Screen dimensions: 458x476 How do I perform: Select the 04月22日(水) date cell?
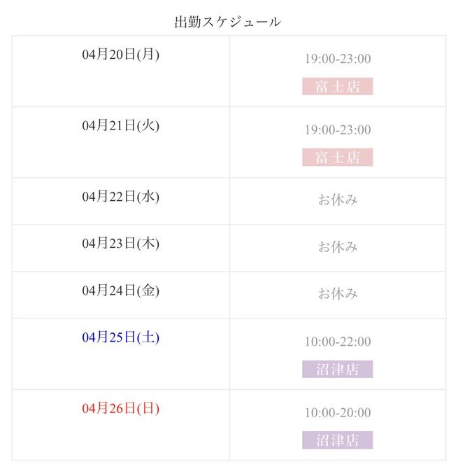[x=120, y=197]
